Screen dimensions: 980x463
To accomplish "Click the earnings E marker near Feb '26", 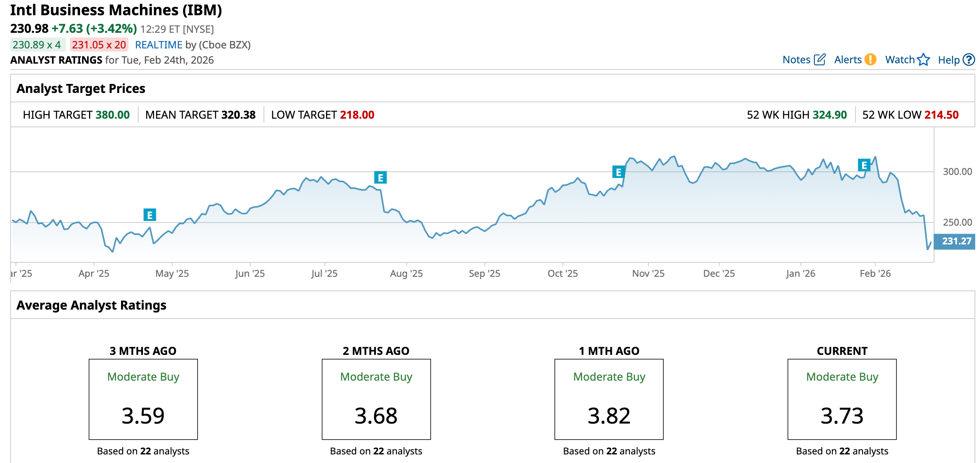I will (864, 165).
